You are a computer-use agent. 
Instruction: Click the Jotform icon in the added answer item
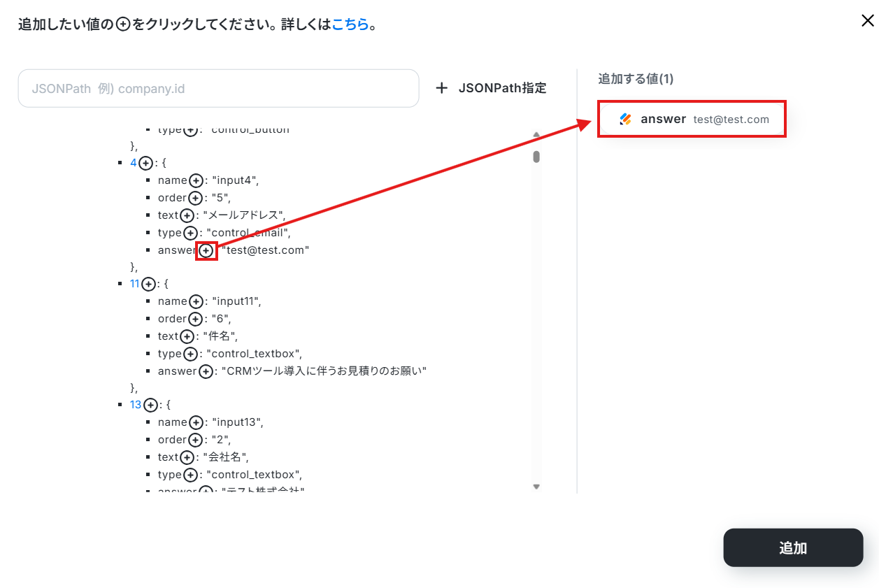pos(626,120)
